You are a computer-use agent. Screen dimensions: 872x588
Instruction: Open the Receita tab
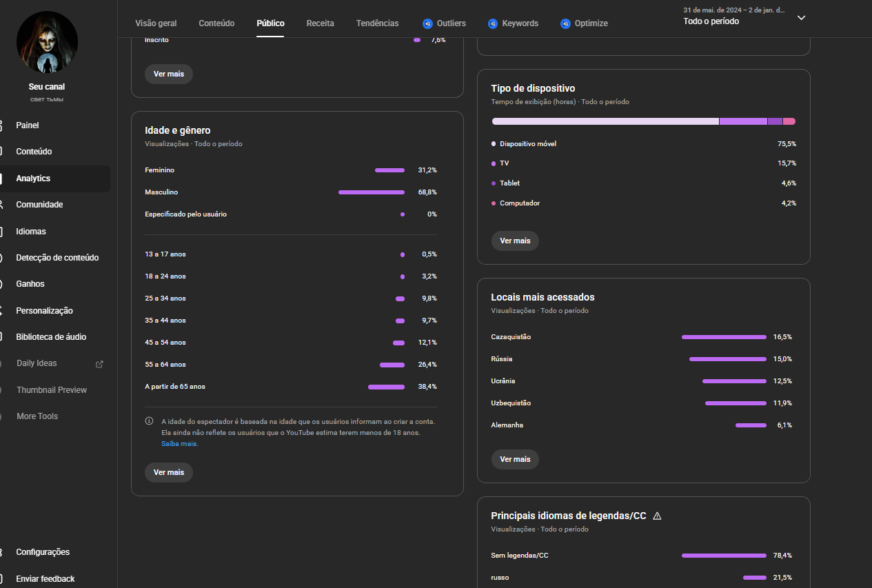coord(320,23)
